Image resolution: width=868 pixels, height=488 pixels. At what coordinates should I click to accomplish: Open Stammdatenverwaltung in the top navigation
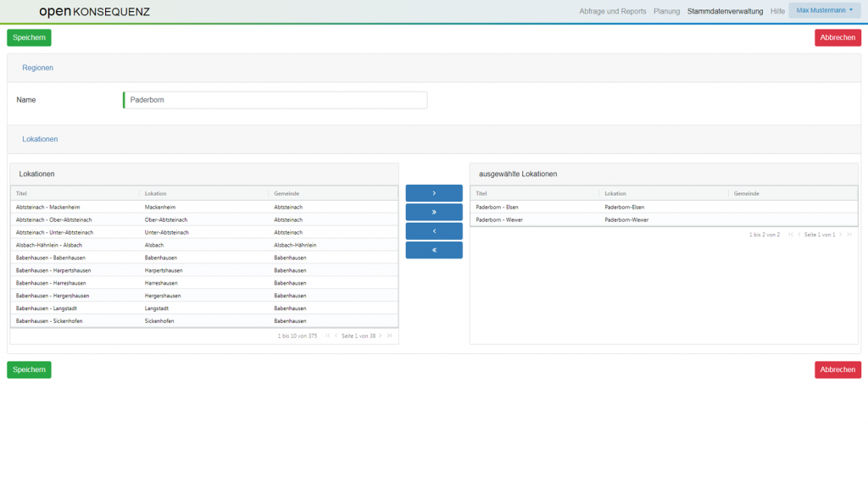tap(725, 11)
